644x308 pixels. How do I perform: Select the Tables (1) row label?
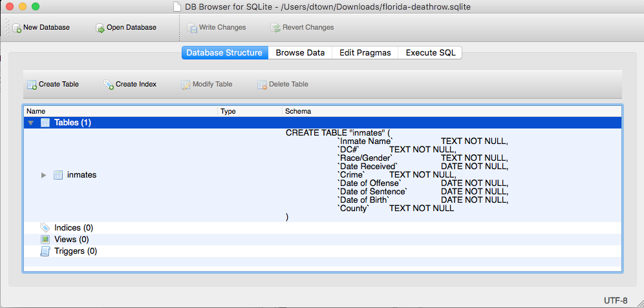[x=72, y=123]
